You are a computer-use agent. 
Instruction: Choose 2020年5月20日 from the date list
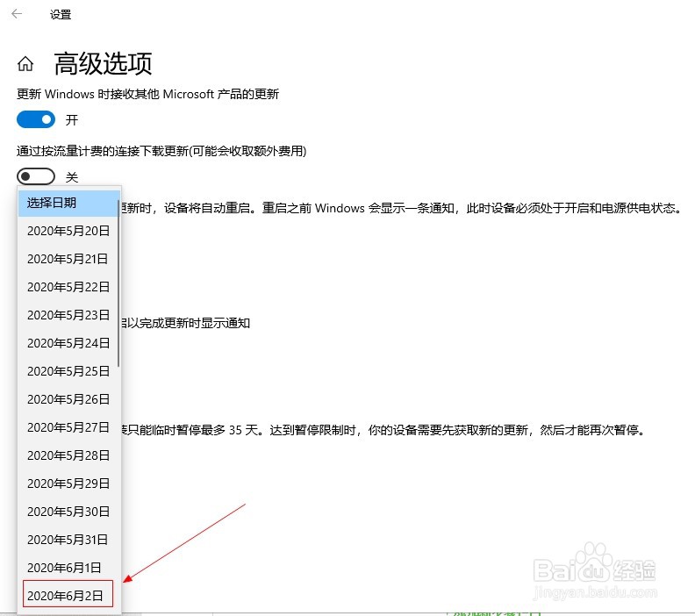click(68, 231)
